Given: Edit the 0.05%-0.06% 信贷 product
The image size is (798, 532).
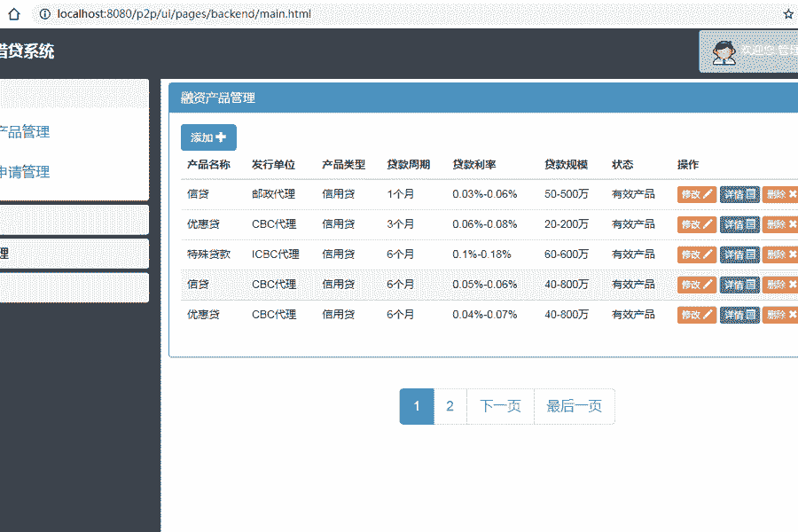Looking at the screenshot, I should [x=697, y=285].
